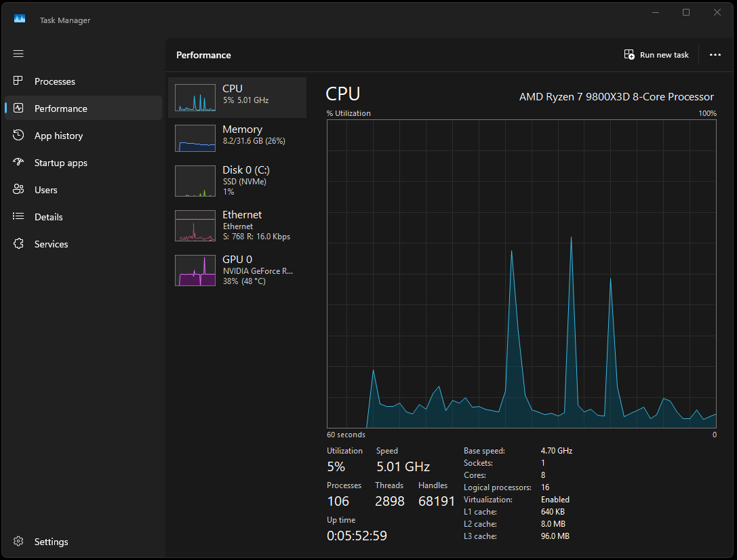Click the 5.01 GHz speed value

[403, 466]
